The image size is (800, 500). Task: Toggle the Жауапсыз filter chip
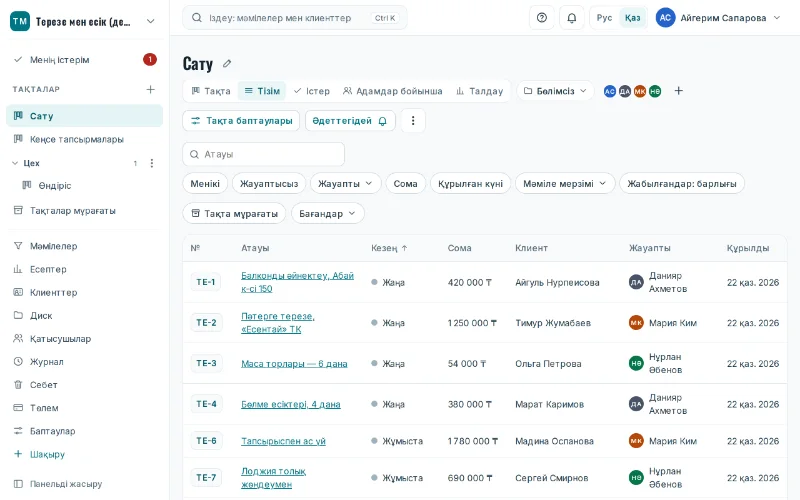tap(269, 184)
